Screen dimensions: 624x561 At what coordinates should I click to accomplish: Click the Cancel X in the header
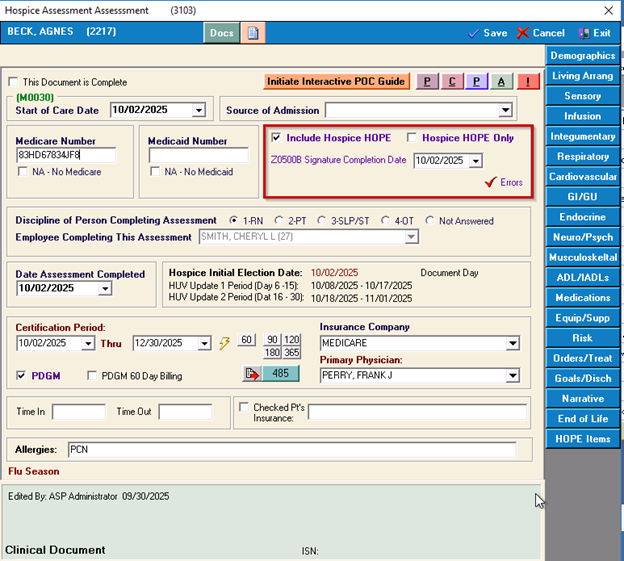tap(523, 33)
